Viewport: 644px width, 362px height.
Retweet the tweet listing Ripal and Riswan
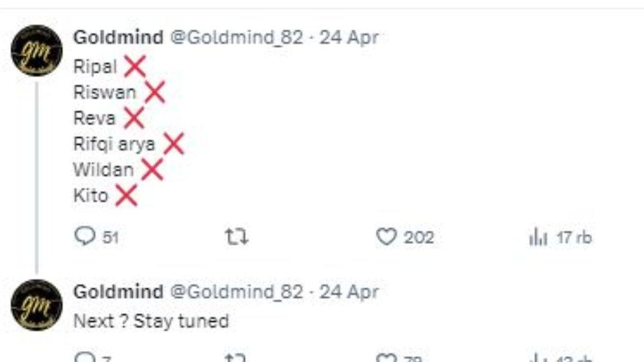tap(237, 237)
